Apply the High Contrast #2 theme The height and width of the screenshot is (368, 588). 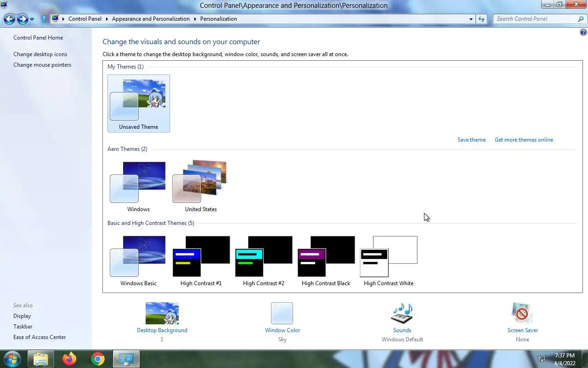[264, 260]
